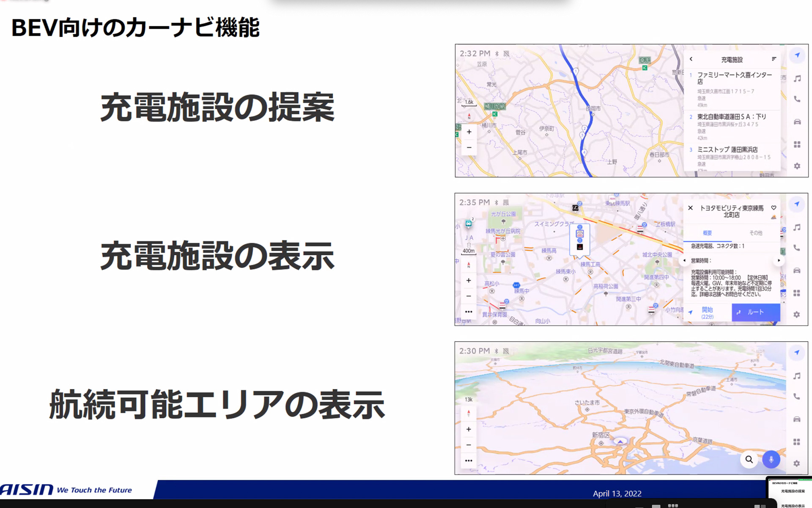Screen dimensions: 812x508
Task: Tap the blue ルート button
Action: click(755, 312)
